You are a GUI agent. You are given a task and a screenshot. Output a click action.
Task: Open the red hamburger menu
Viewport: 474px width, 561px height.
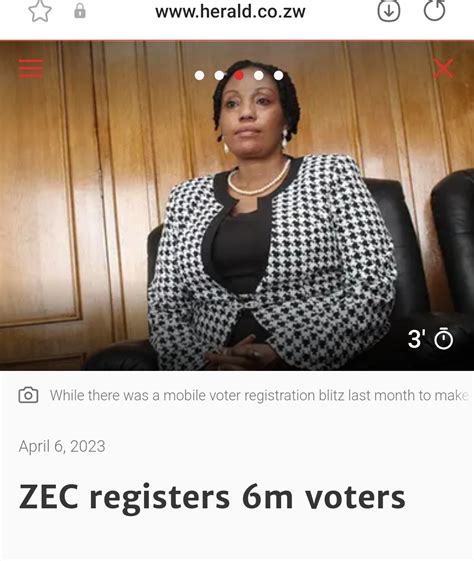(31, 68)
